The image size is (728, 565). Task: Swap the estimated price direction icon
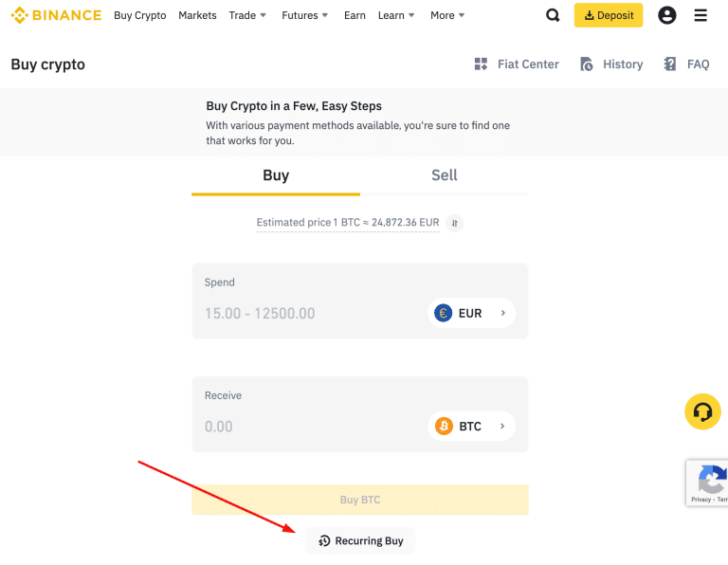click(455, 224)
